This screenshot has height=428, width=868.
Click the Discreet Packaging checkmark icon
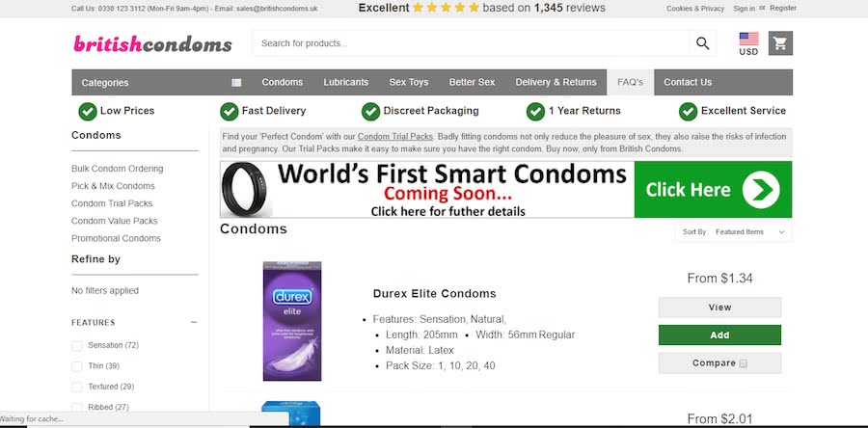point(371,111)
